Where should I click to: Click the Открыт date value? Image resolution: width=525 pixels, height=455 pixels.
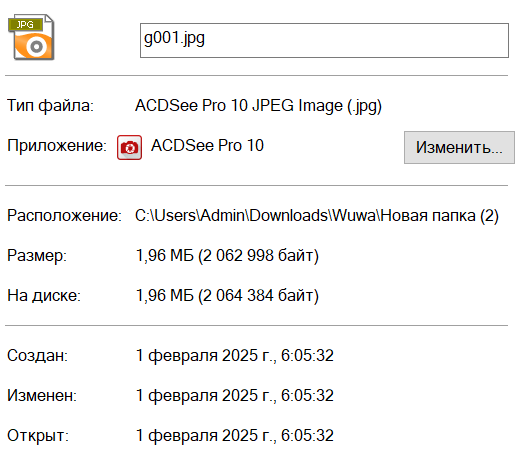(x=235, y=436)
